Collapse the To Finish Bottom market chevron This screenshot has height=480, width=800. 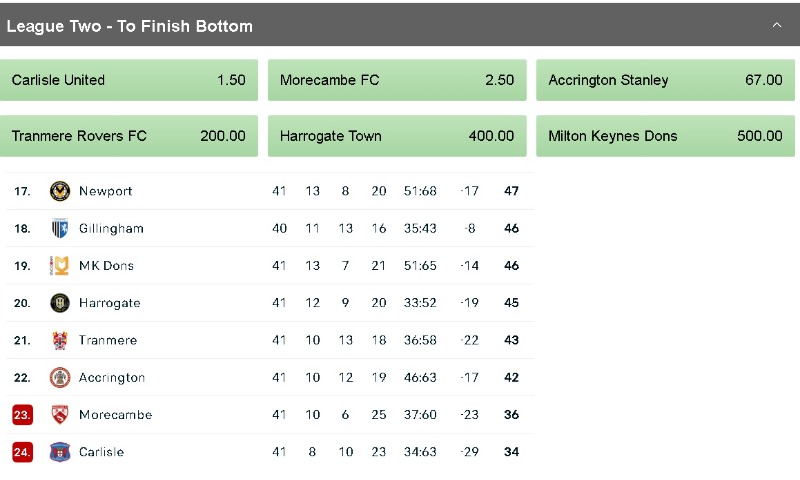pos(776,25)
